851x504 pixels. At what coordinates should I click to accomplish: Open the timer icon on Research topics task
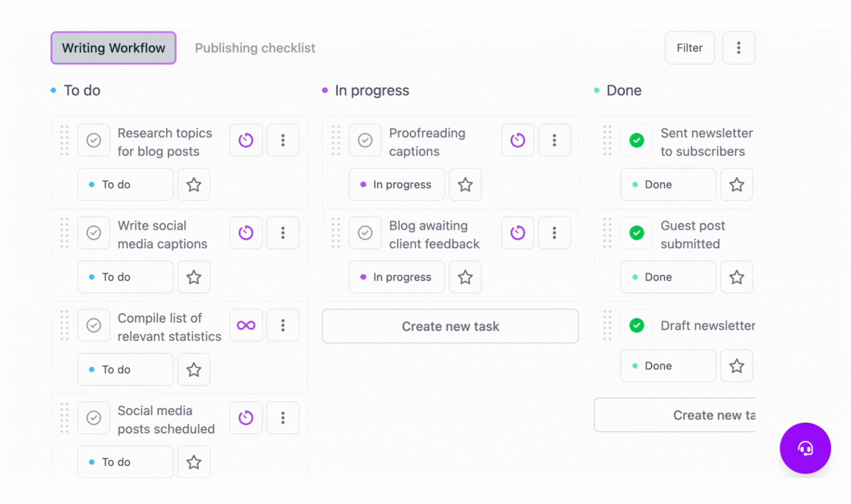tap(246, 140)
